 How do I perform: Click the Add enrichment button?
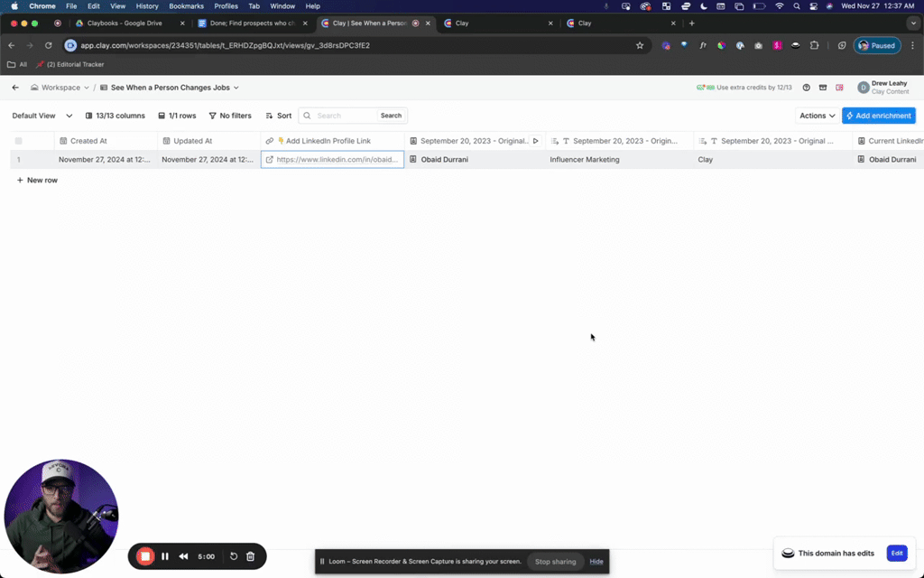(x=878, y=116)
